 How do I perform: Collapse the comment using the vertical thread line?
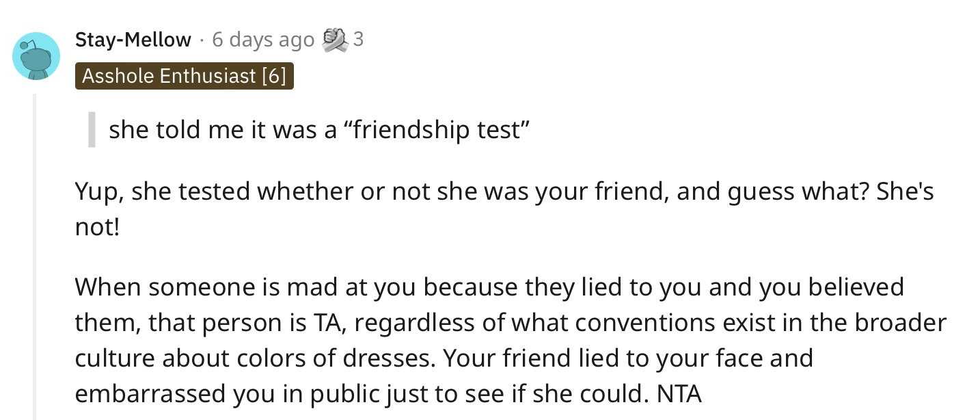coord(35,257)
